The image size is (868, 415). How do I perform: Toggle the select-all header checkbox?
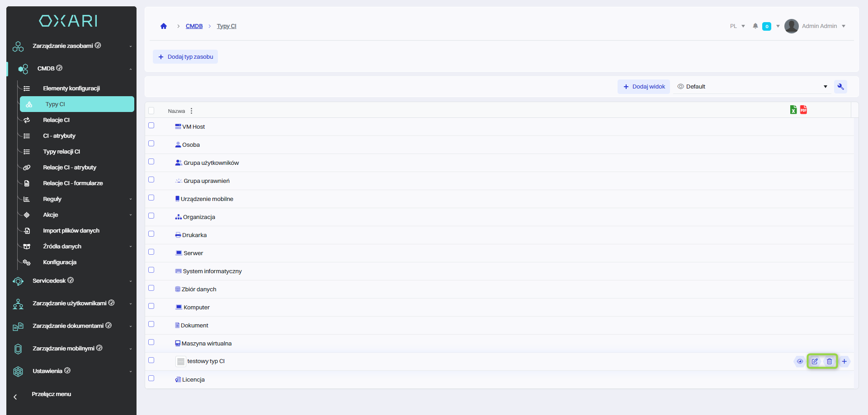[151, 111]
